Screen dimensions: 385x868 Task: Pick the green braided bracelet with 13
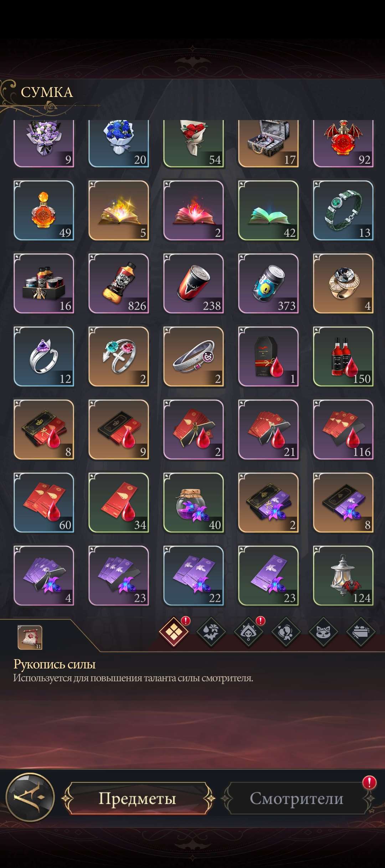click(x=343, y=211)
